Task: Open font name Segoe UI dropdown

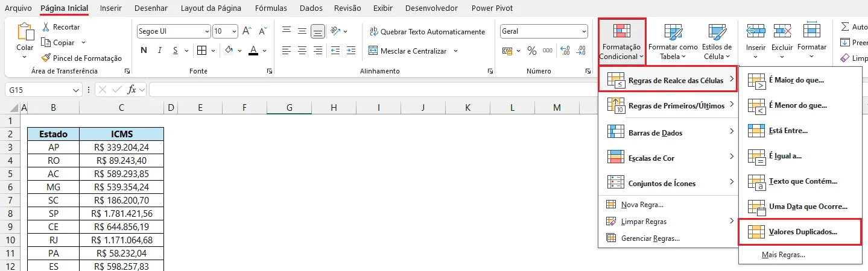Action: (207, 31)
